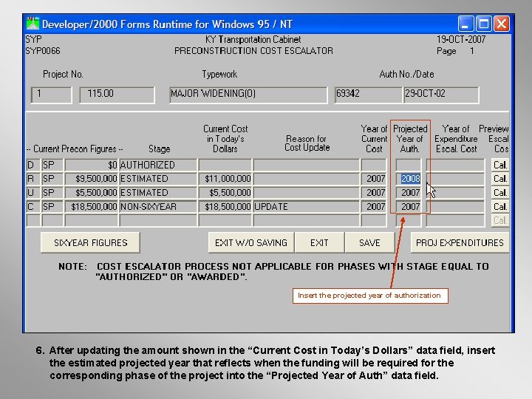Minimize the Forms Runtime window
The image size is (532, 399).
[x=465, y=24]
